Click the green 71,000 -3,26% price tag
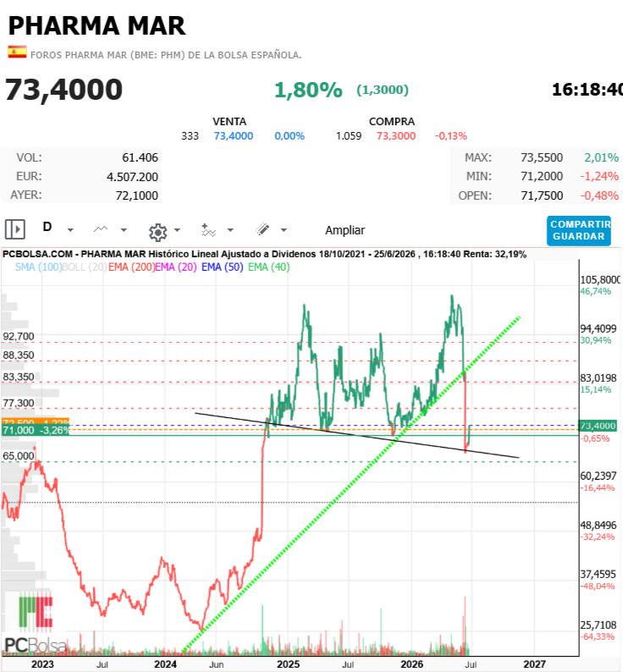Viewport: 623px width, 672px height. 36,430
